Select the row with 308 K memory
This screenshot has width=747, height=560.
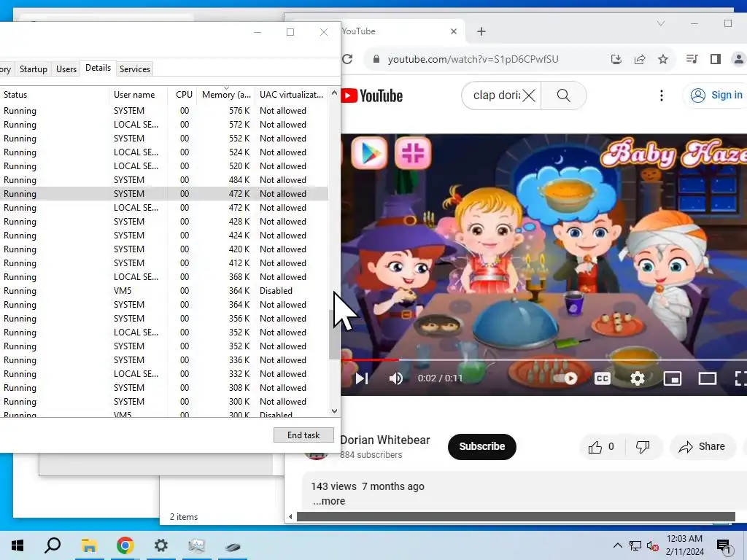click(x=164, y=388)
